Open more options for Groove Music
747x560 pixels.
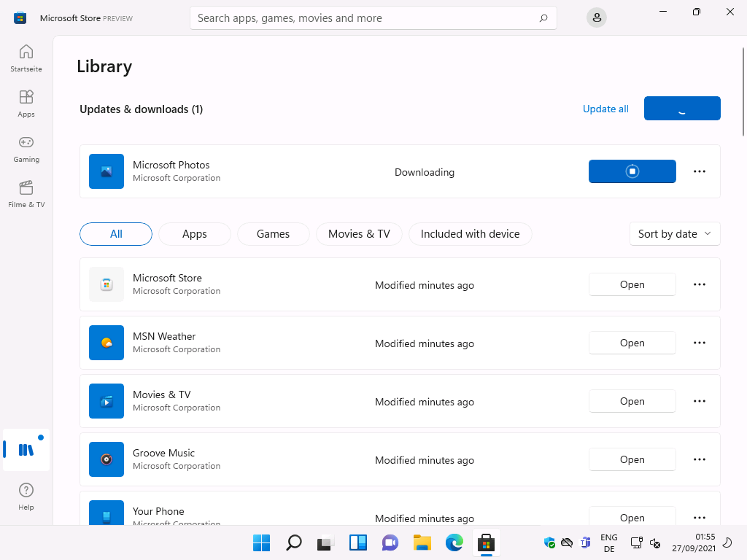coord(700,459)
